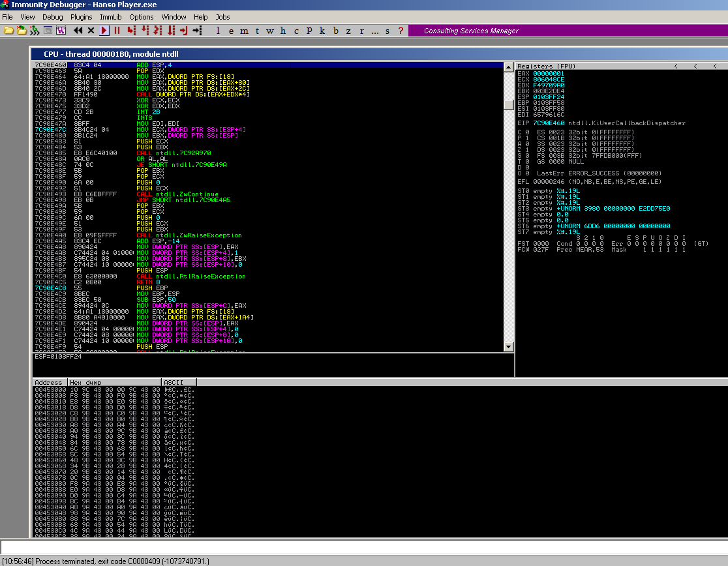
Task: Show Run trace with '...' button
Action: pyautogui.click(x=374, y=31)
